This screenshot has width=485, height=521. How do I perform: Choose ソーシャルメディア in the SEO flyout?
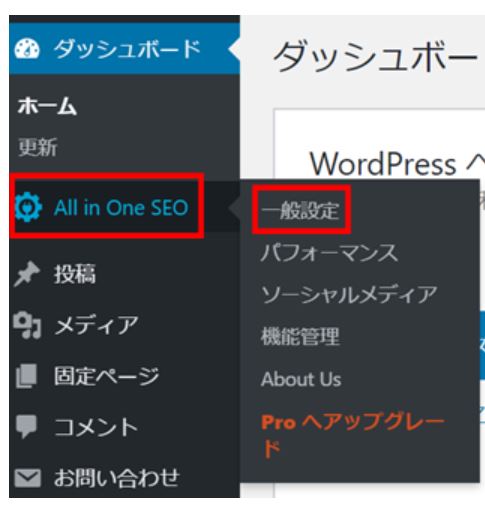(349, 295)
